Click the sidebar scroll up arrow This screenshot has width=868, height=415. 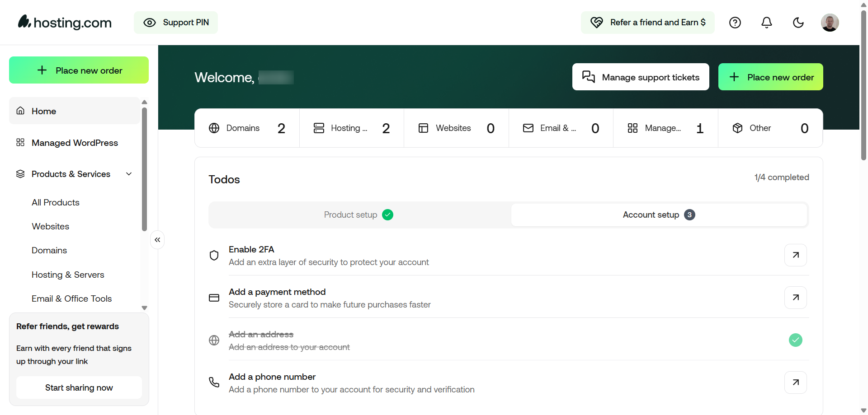145,102
